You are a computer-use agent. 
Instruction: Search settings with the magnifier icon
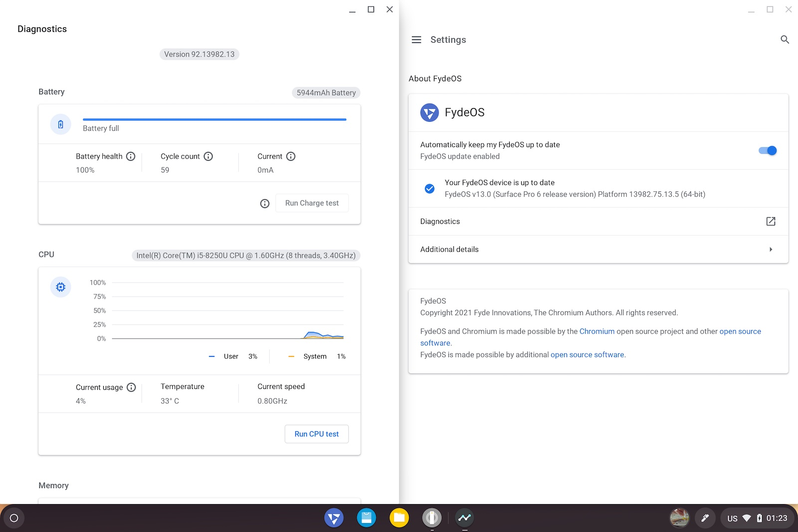(x=785, y=39)
